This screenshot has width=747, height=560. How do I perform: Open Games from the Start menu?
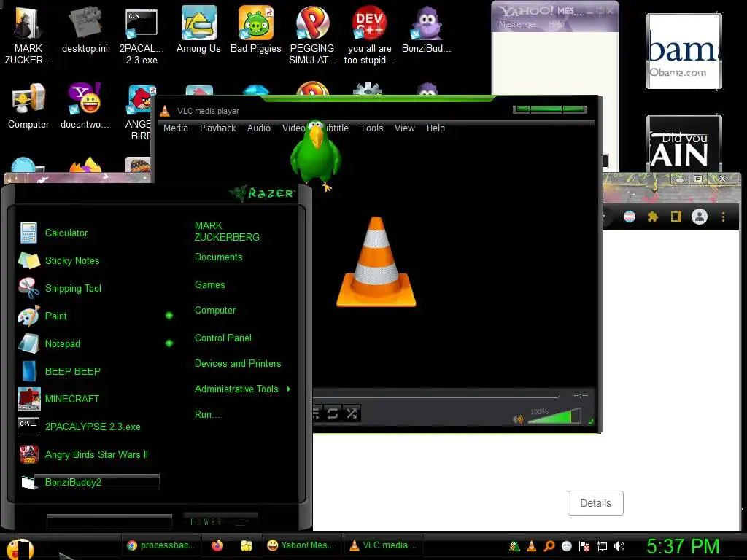pos(209,285)
